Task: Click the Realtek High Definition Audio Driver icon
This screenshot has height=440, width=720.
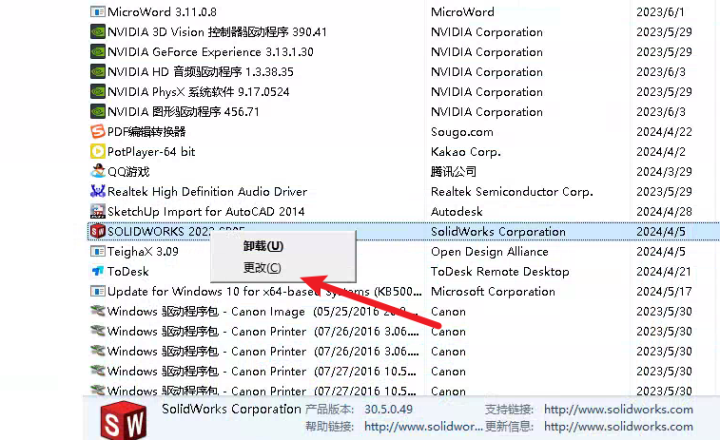Action: coord(97,192)
